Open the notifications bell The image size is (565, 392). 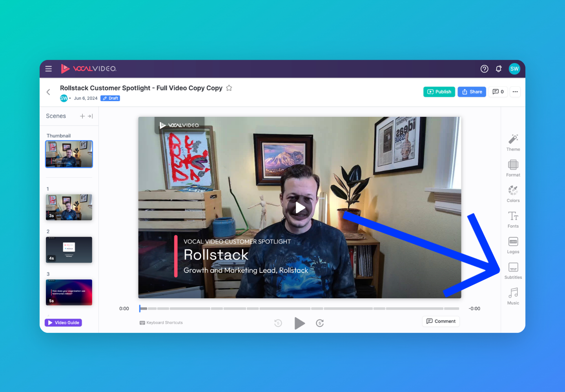[499, 69]
